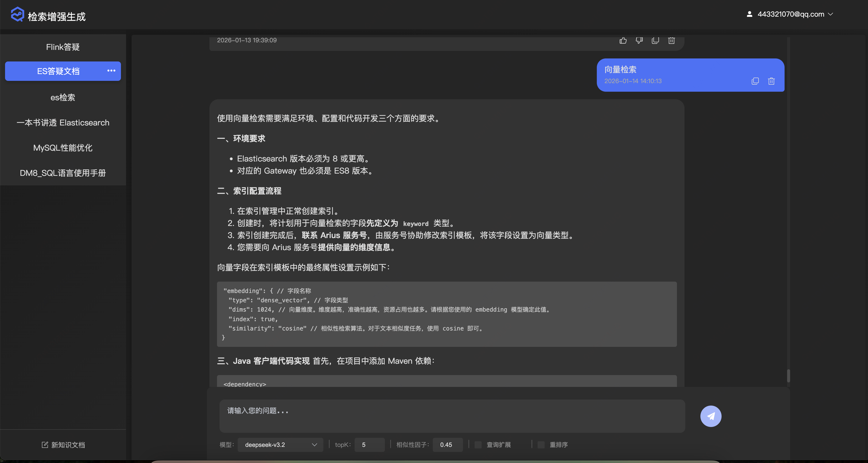Copy the previous answer via copy icon

(655, 40)
